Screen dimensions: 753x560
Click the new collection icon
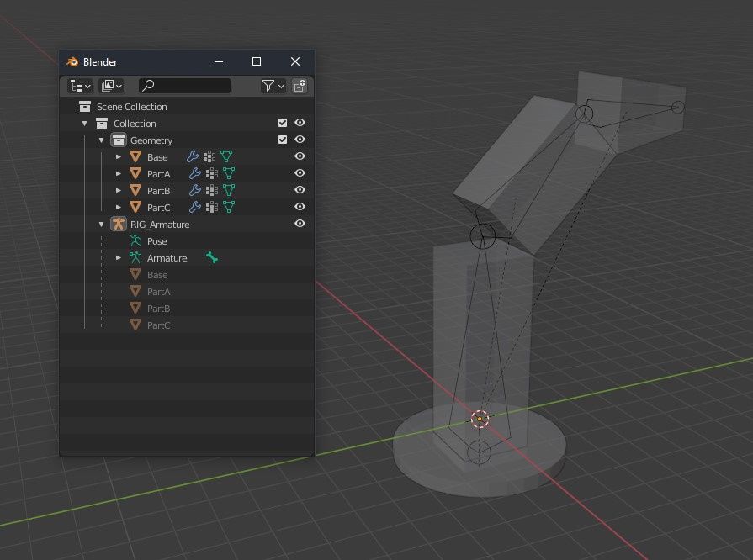tap(300, 86)
